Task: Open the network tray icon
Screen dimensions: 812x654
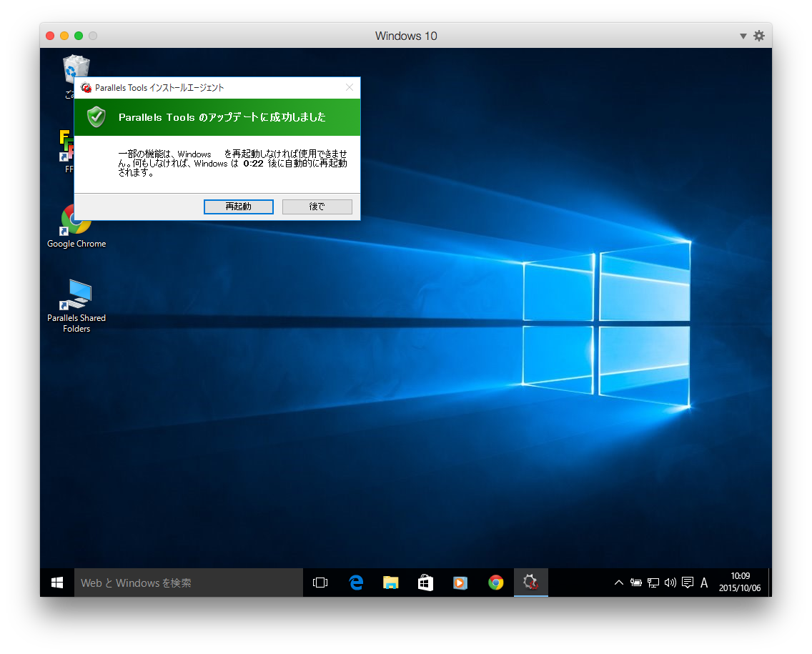Action: (653, 583)
